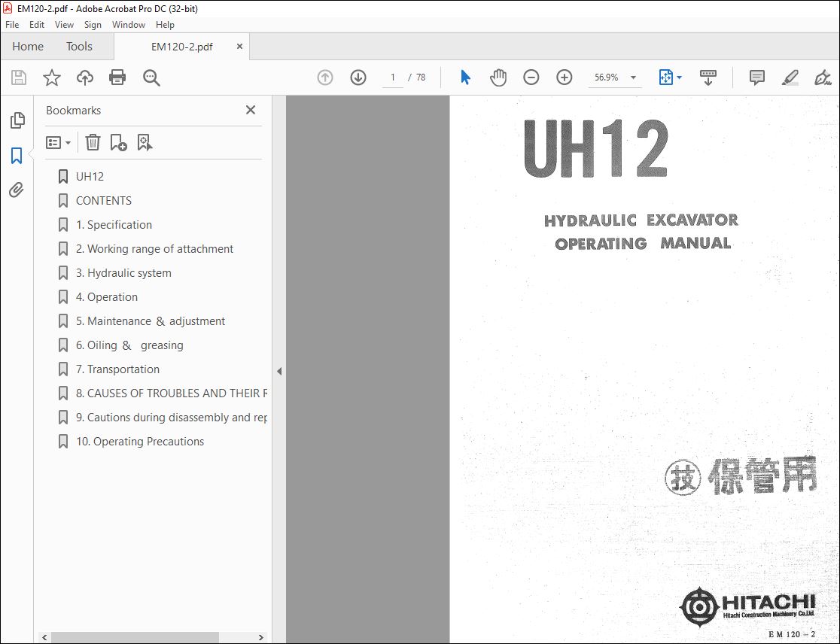This screenshot has height=644, width=840.
Task: Go to 1. Specification bookmark
Action: [x=114, y=225]
